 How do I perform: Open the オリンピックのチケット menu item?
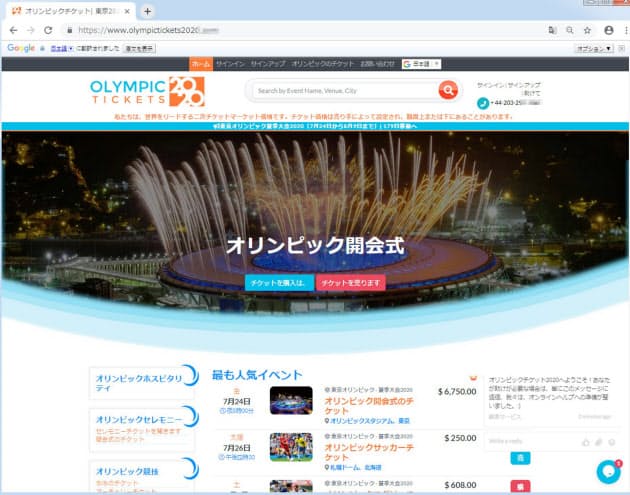(x=322, y=64)
